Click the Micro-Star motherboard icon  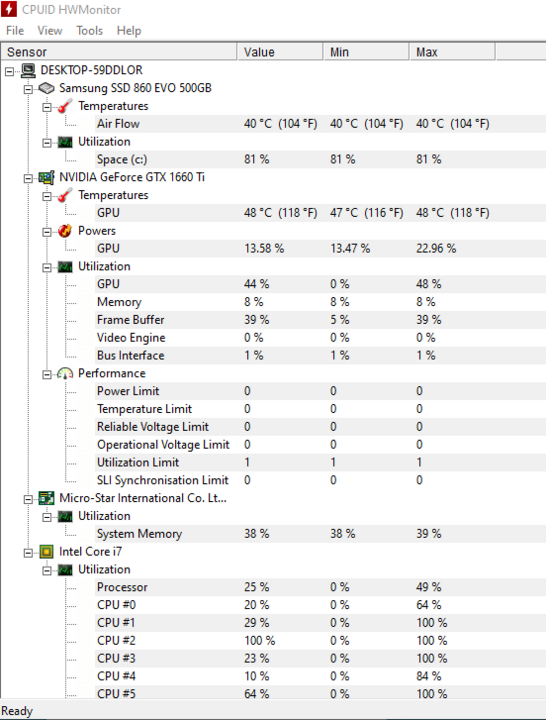(x=46, y=498)
